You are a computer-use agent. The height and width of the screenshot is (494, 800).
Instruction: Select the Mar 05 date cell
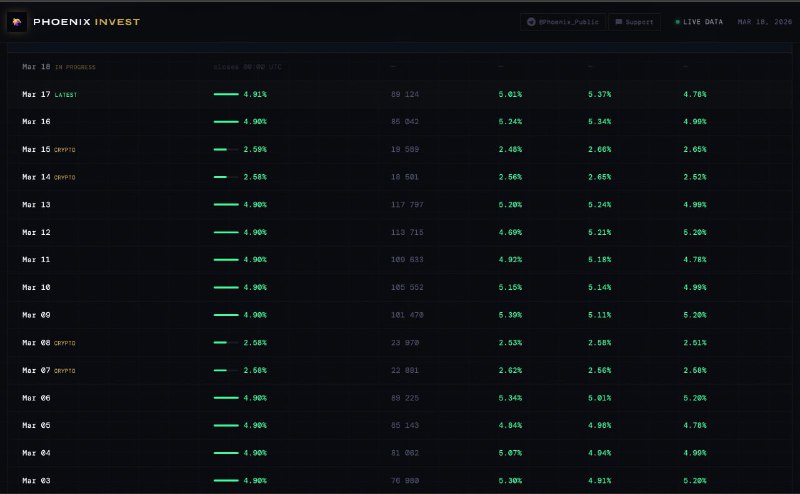pos(36,426)
